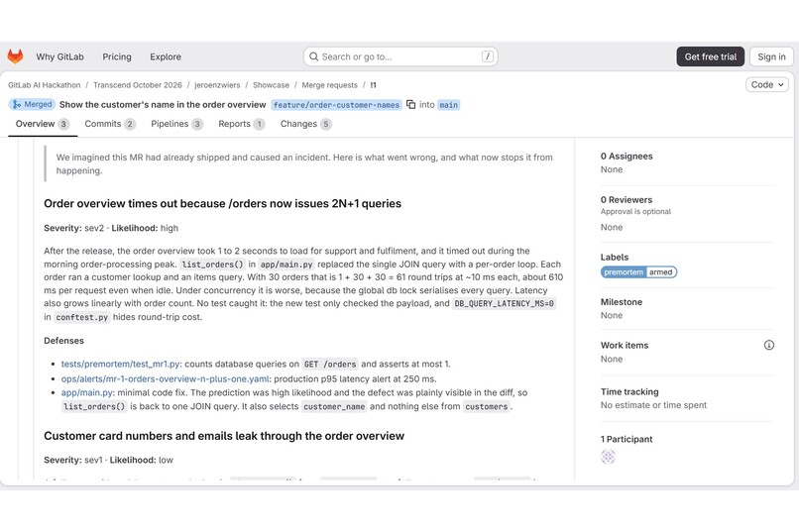Click the Work items info icon
Screen dimensions: 799x532
click(769, 345)
